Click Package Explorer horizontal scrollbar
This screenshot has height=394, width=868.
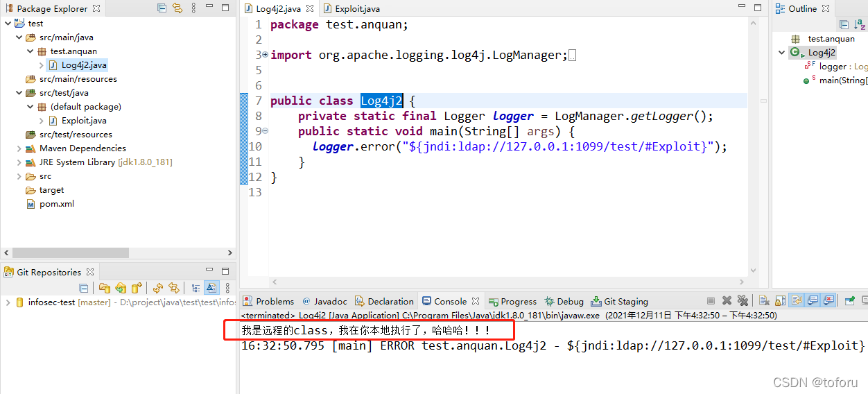[71, 253]
